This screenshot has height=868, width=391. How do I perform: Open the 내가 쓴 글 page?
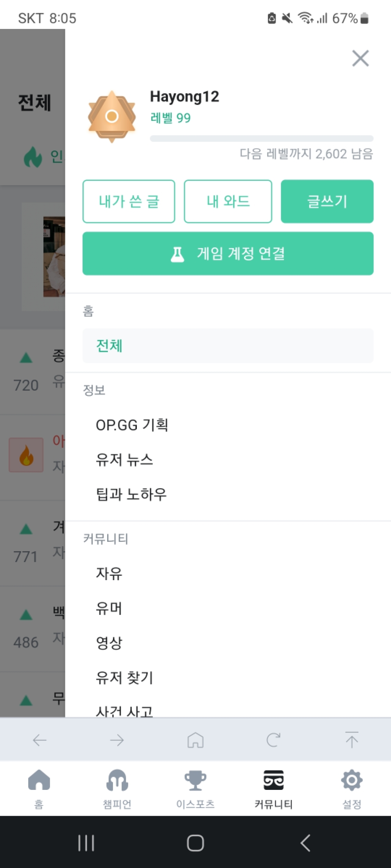pyautogui.click(x=129, y=202)
